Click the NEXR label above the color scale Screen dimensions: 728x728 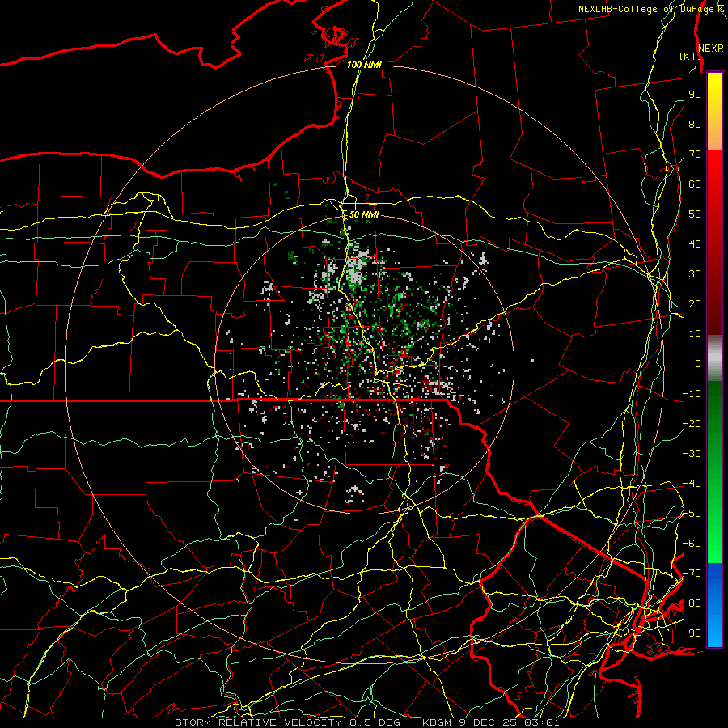pyautogui.click(x=711, y=49)
